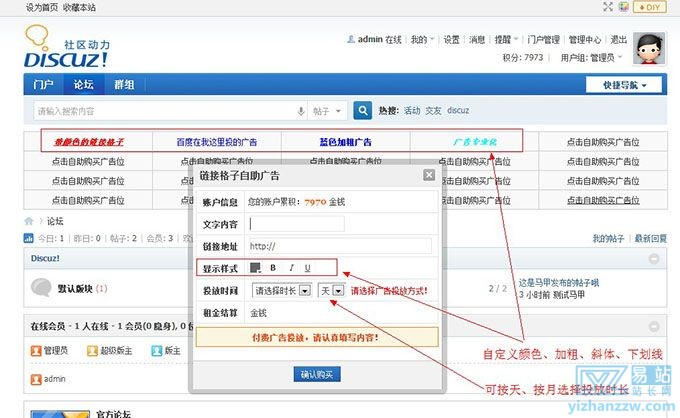This screenshot has height=418, width=680.
Task: Open the 论坛 nav tab
Action: tap(84, 84)
